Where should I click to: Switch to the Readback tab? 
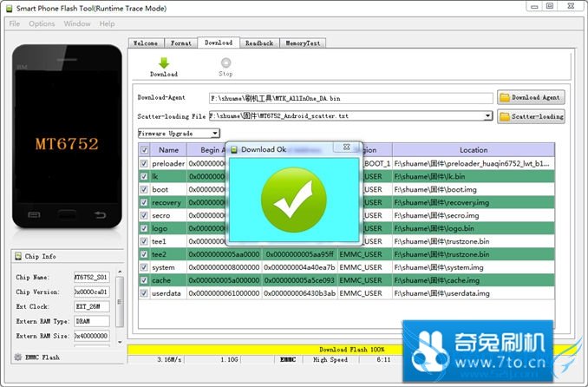259,43
